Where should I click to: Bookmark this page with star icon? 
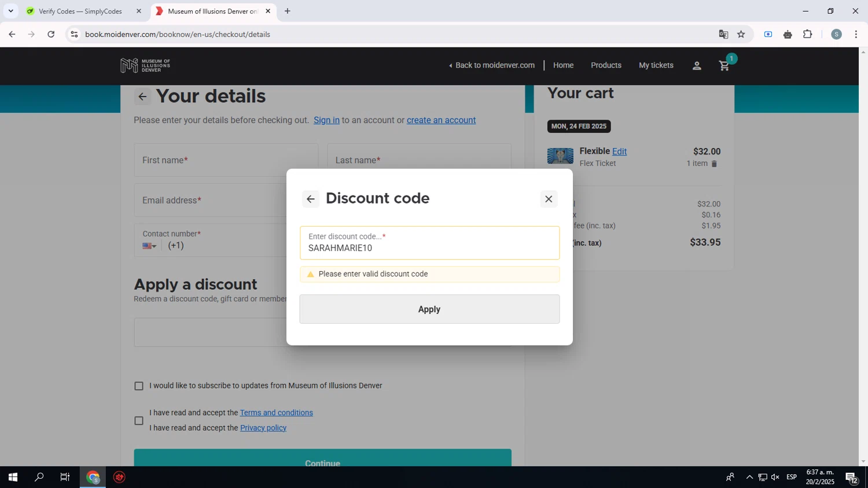[x=741, y=34]
